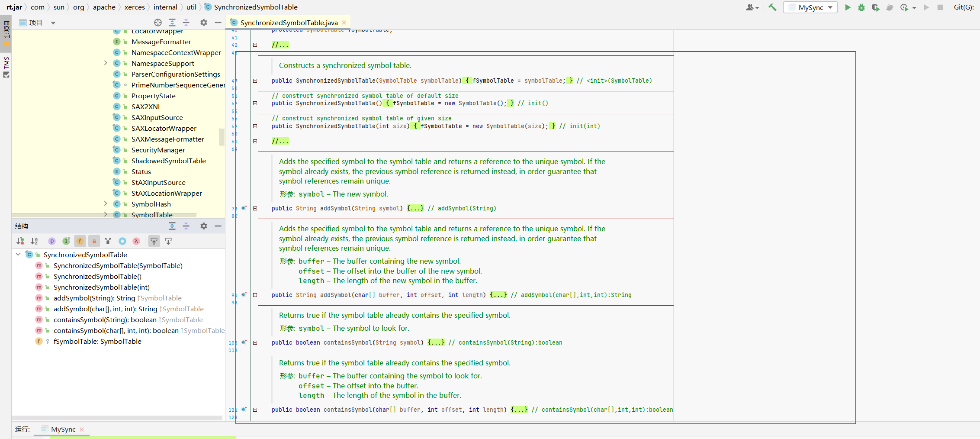This screenshot has width=980, height=439.
Task: Click apache in the breadcrumb path
Action: (104, 7)
